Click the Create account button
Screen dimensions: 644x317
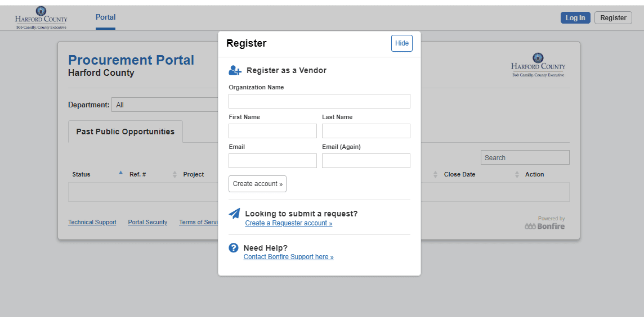pyautogui.click(x=257, y=184)
